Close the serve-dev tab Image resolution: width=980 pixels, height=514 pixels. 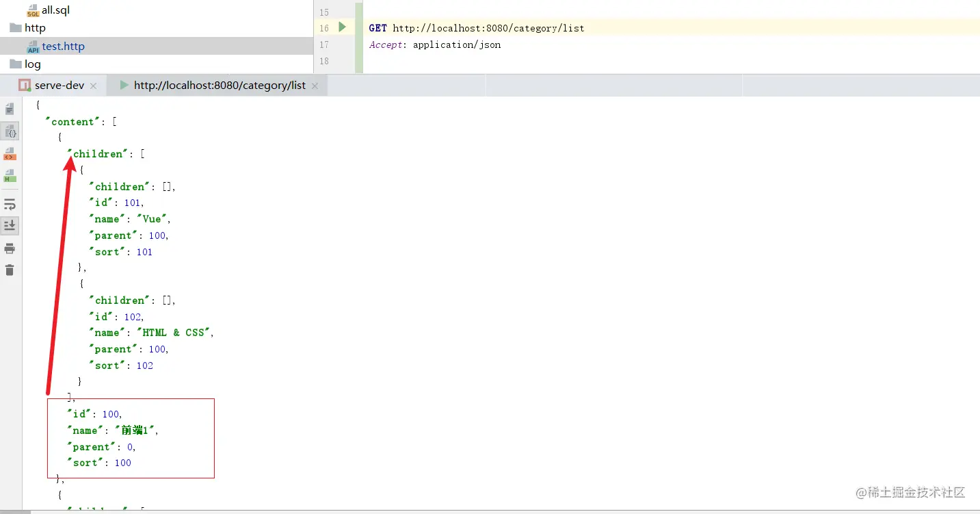pyautogui.click(x=94, y=86)
